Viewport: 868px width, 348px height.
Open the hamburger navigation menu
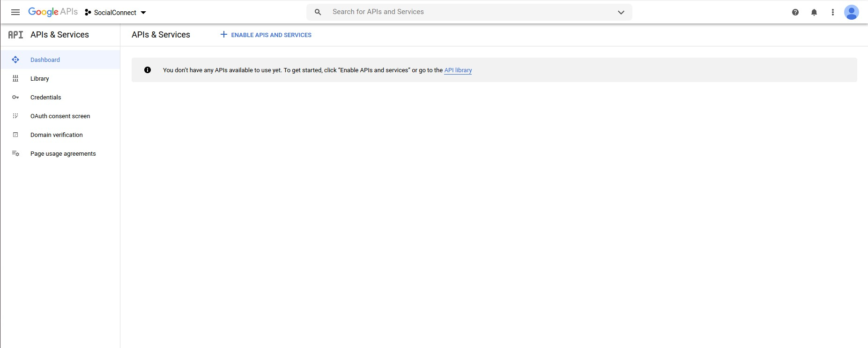15,12
